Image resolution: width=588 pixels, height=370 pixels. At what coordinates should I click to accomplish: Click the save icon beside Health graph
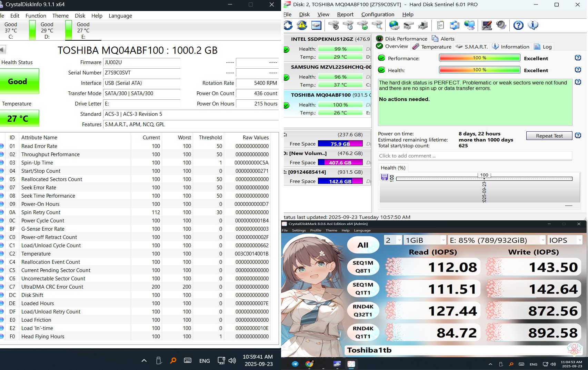coord(384,177)
